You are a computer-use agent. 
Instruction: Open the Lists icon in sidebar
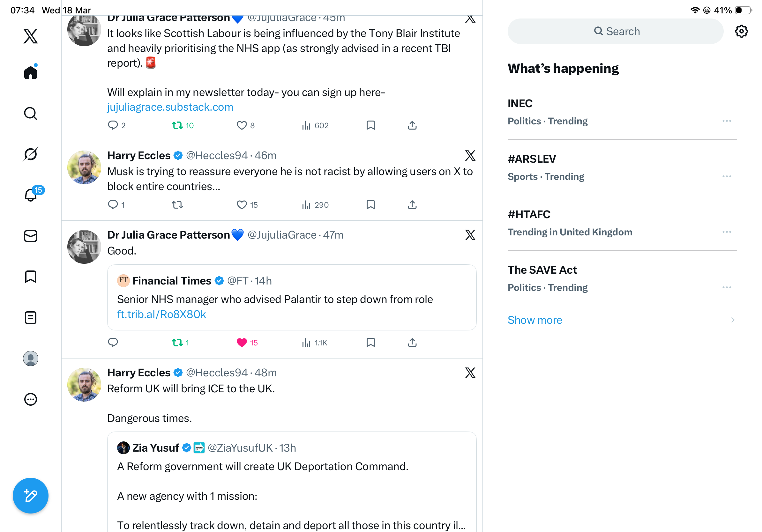[x=31, y=318]
